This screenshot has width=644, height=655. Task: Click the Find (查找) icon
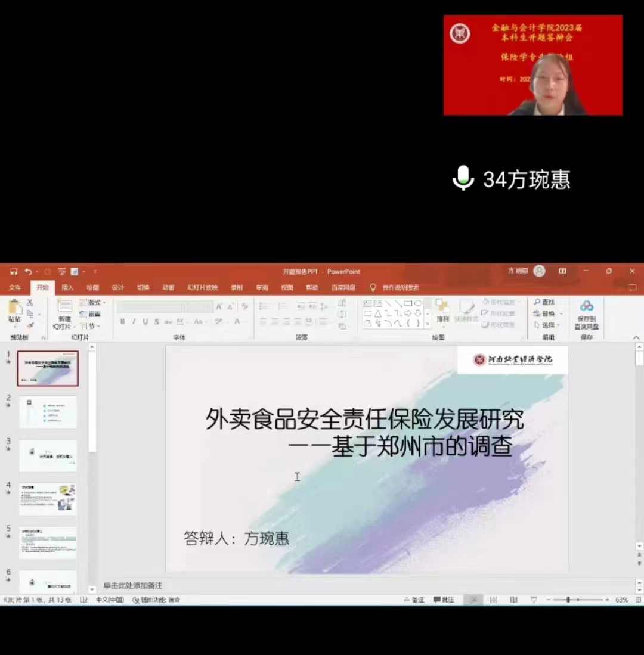[544, 302]
